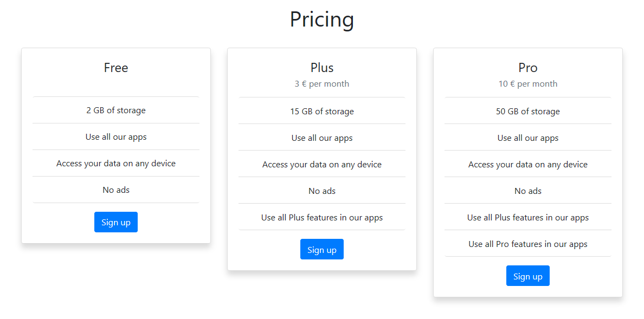The height and width of the screenshot is (319, 644).
Task: Click the 3 € per month price text
Action: 321,84
